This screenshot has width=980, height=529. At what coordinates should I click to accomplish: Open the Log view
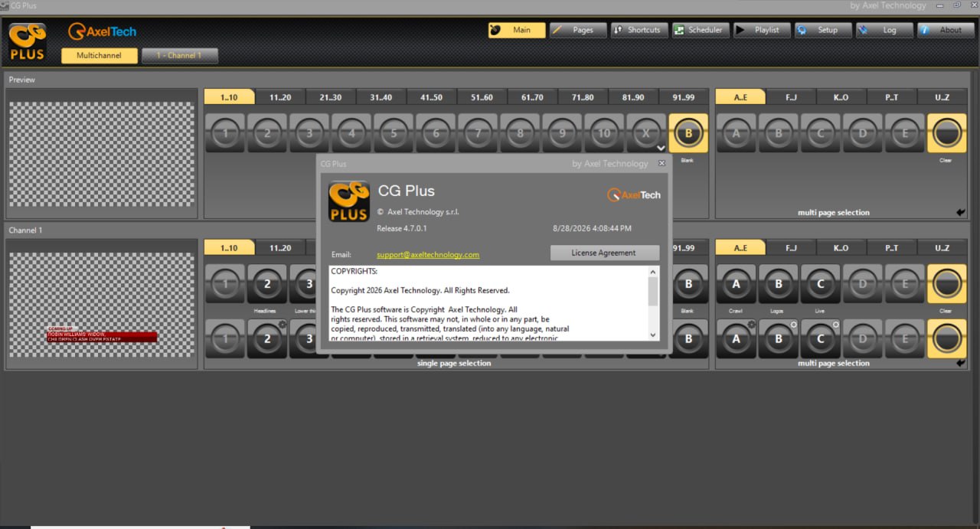coord(884,30)
